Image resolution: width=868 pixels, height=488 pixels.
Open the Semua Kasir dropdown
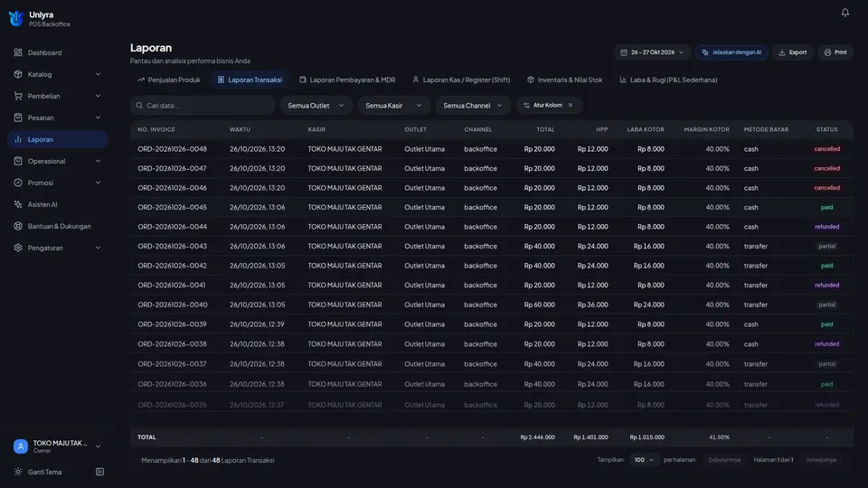tap(393, 105)
